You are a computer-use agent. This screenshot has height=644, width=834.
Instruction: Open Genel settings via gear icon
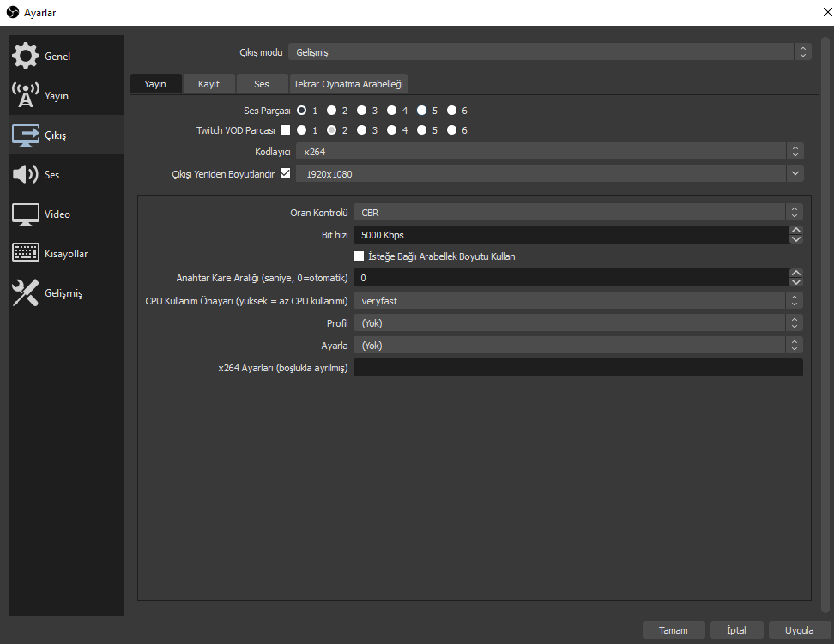[x=26, y=56]
